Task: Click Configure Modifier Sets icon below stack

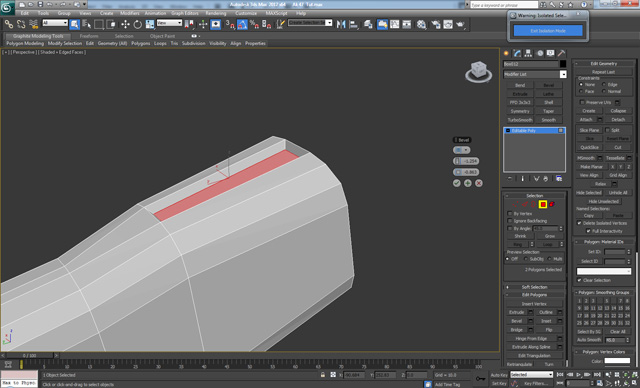Action: [559, 179]
